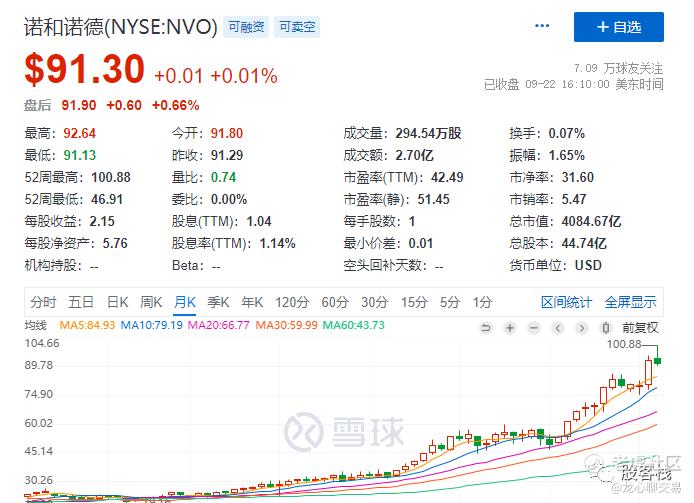Click the latest green monthly candlestick
This screenshot has height=503, width=694.
(658, 361)
